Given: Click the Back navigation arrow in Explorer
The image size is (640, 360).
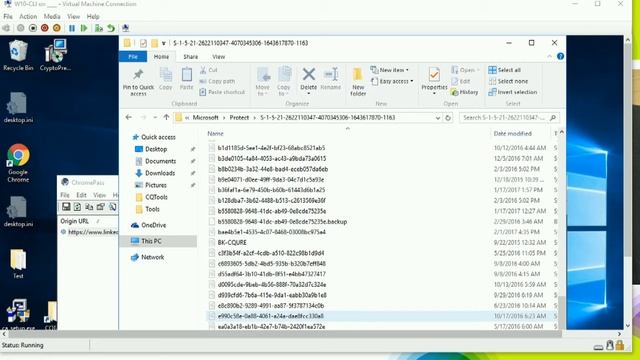Looking at the screenshot, I should pos(129,118).
